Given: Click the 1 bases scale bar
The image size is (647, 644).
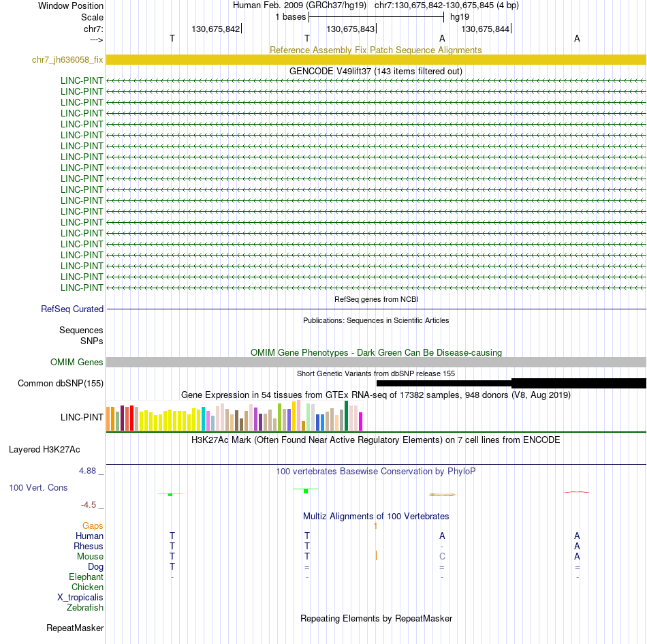Looking at the screenshot, I should pyautogui.click(x=376, y=17).
